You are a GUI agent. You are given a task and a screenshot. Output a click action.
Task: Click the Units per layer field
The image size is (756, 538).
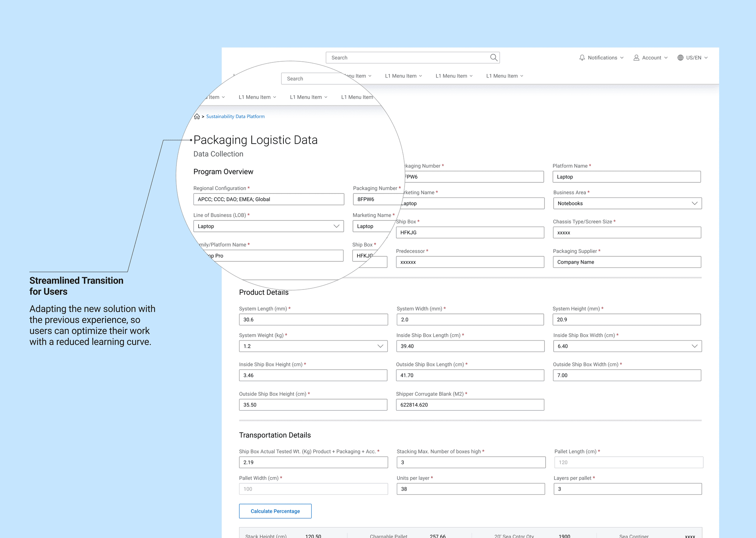(470, 489)
